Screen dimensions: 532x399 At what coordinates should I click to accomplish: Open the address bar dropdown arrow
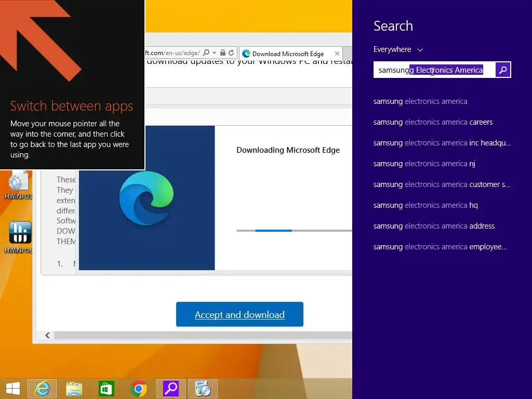point(214,53)
